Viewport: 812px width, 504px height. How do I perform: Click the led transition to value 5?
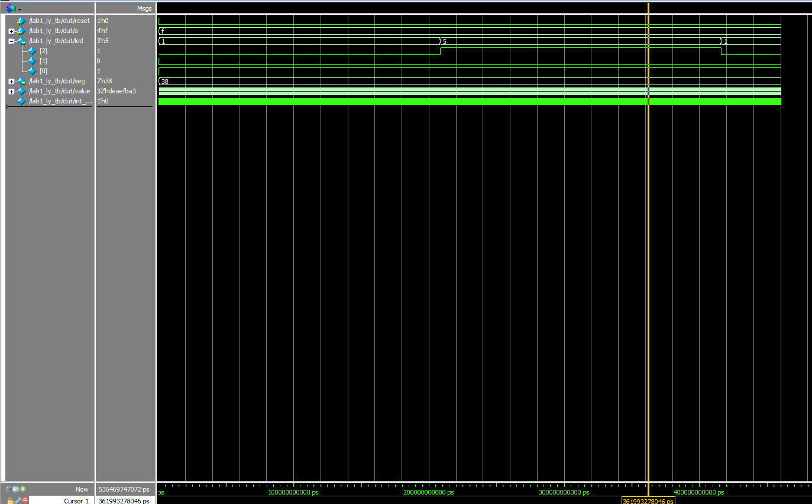click(x=441, y=41)
